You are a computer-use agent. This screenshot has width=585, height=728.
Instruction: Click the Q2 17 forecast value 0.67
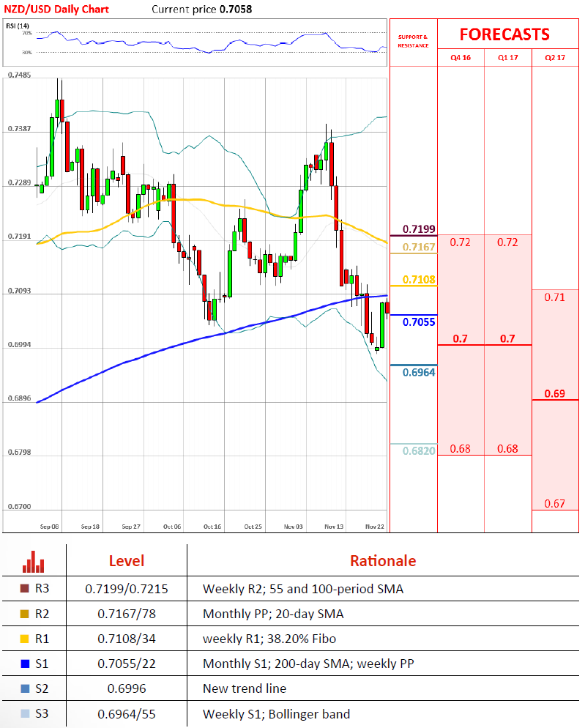[x=555, y=504]
